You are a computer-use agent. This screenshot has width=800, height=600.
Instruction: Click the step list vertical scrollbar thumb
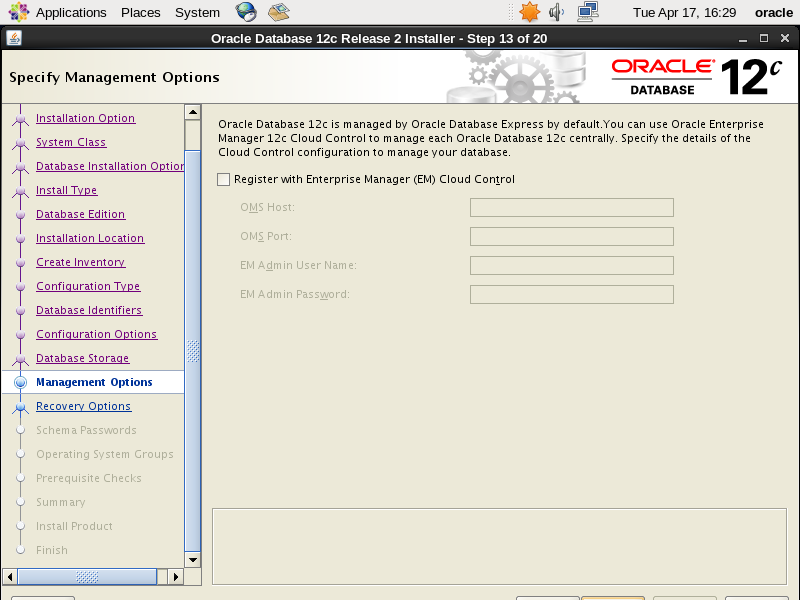click(x=193, y=351)
